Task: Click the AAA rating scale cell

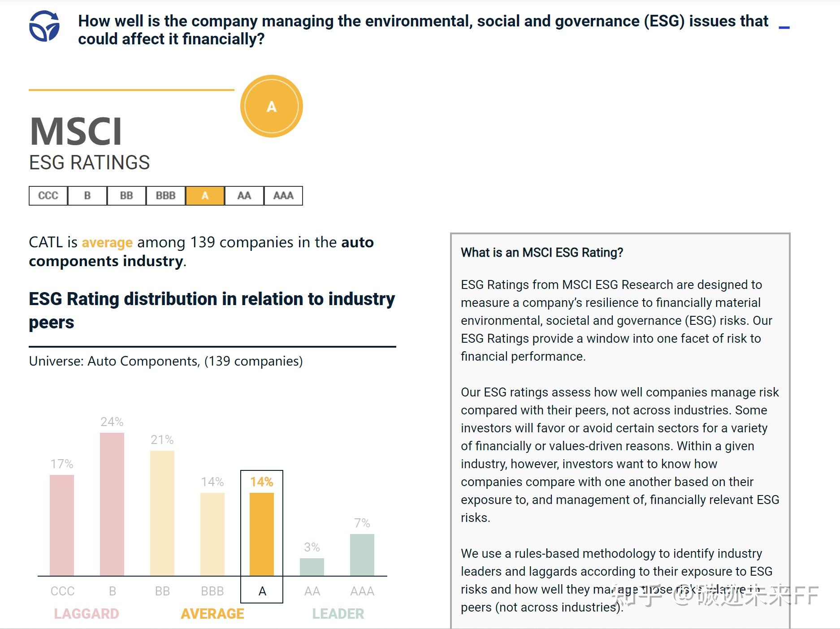Action: [283, 196]
